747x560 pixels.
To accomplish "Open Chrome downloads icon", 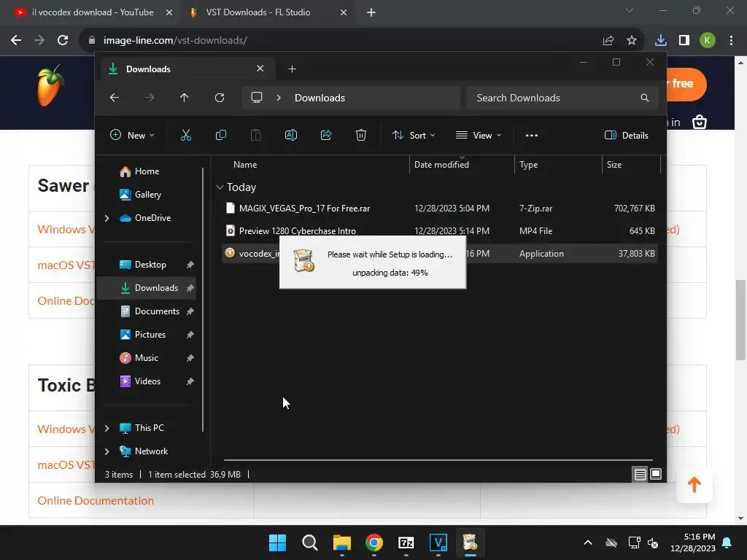I will click(x=661, y=41).
